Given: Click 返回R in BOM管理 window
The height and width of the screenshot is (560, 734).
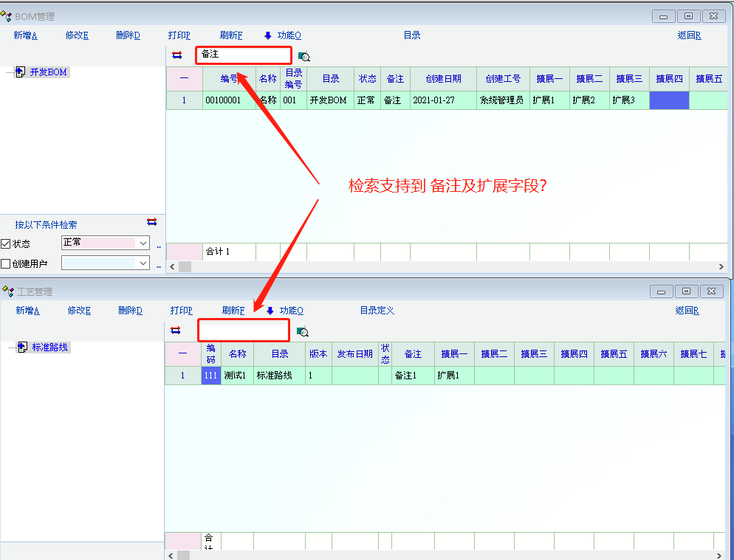Looking at the screenshot, I should coord(688,35).
